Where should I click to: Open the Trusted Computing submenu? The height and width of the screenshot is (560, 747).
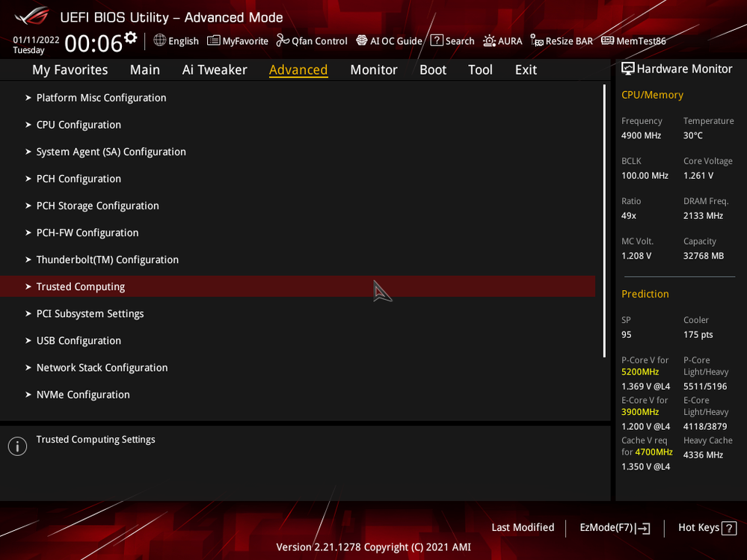(x=80, y=286)
